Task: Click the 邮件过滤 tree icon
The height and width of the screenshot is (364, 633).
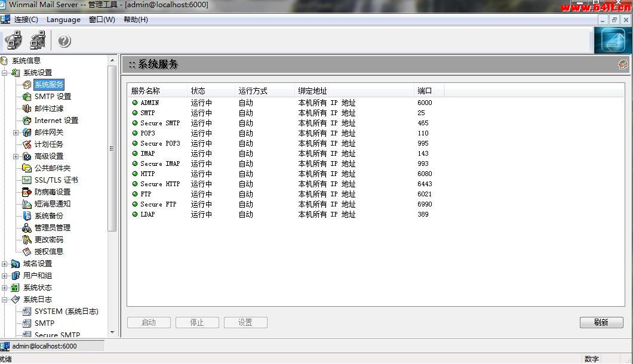Action: (27, 109)
